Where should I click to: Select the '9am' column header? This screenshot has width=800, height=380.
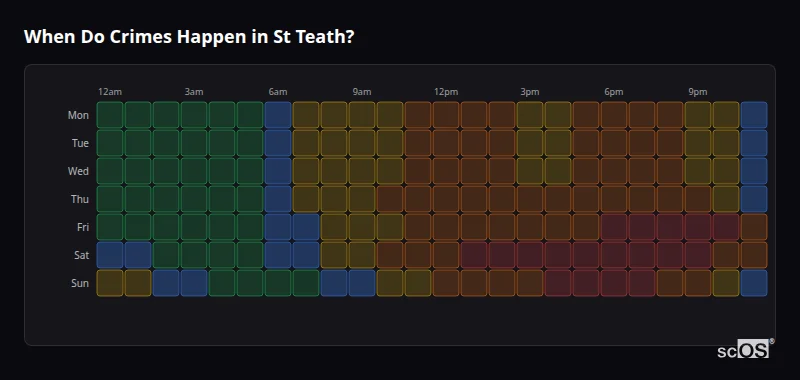pyautogui.click(x=362, y=92)
